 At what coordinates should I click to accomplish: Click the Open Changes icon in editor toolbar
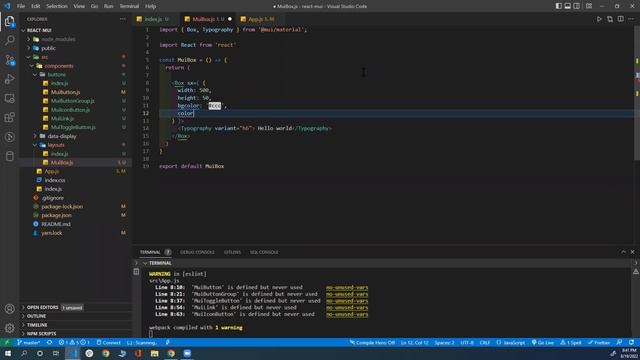coord(610,19)
